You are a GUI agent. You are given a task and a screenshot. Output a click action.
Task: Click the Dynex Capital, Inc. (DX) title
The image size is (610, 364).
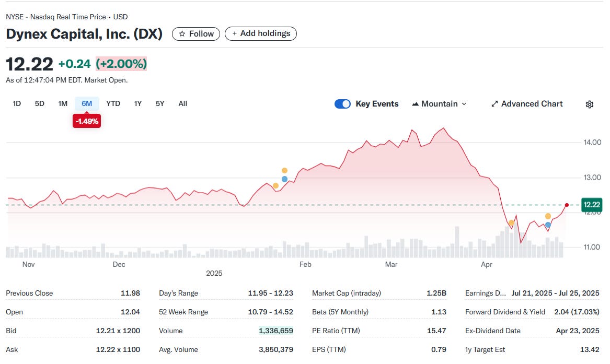84,34
